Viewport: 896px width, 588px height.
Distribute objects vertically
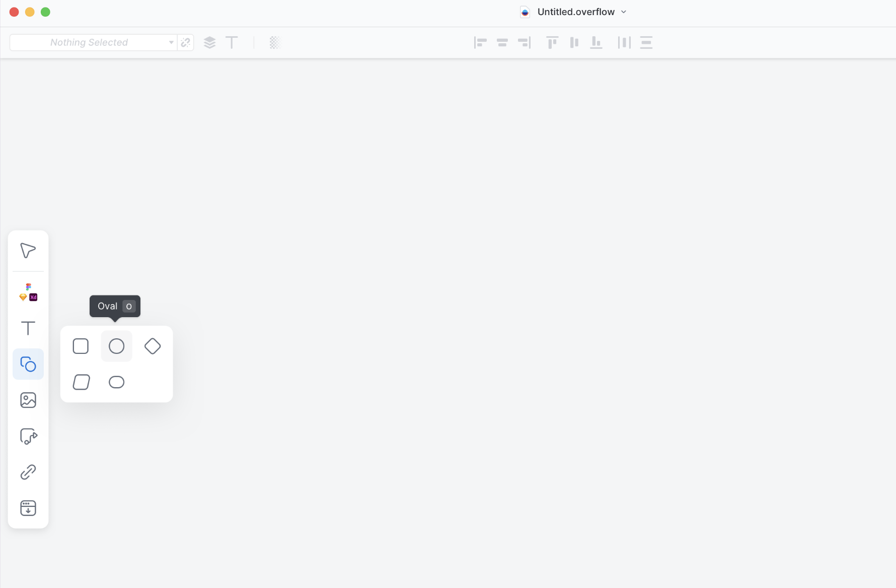(x=646, y=43)
